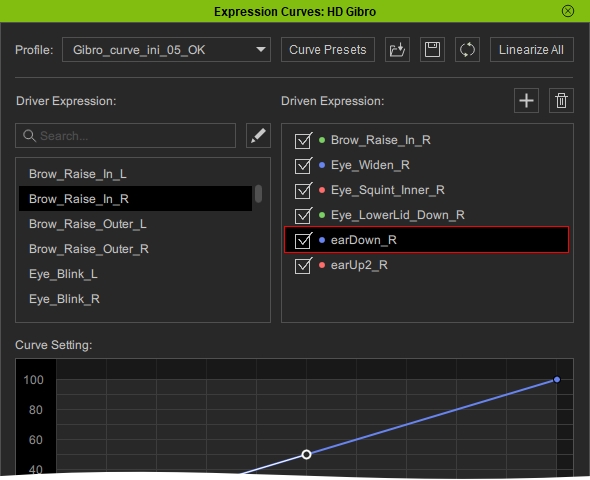The width and height of the screenshot is (590, 480).
Task: Open the Profile dropdown Gibro_curve_ini_05_OK
Action: point(166,50)
